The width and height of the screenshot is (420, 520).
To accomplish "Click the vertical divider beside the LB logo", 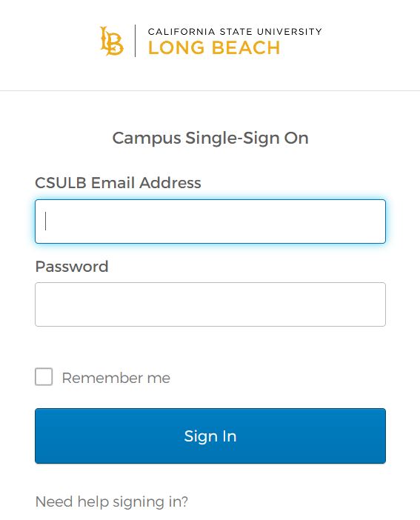I will coord(135,41).
